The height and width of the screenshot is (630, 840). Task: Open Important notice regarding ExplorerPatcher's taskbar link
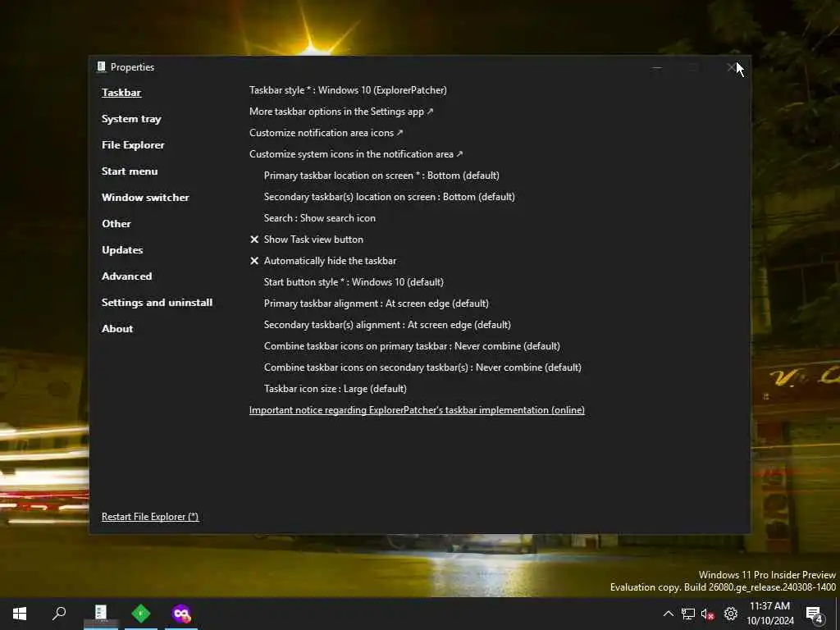417,410
